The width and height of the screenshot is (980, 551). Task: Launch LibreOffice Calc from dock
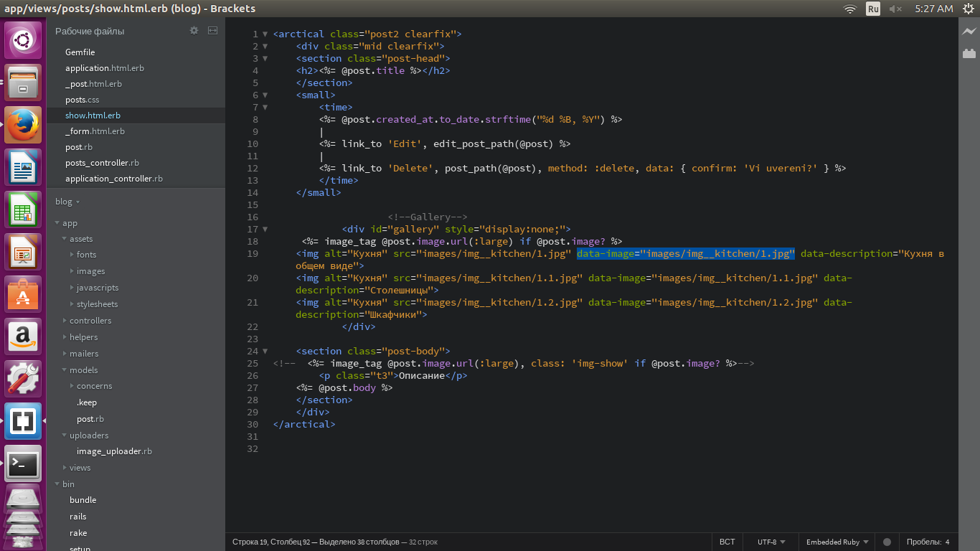coord(23,209)
